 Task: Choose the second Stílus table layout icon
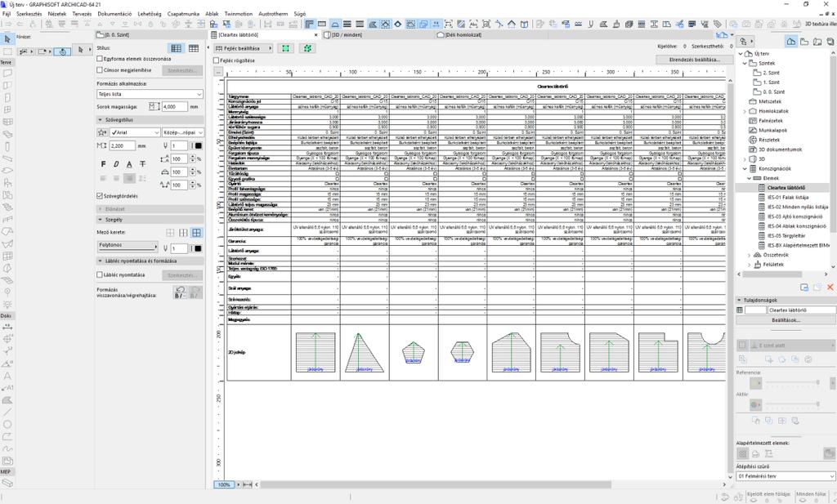tap(193, 48)
